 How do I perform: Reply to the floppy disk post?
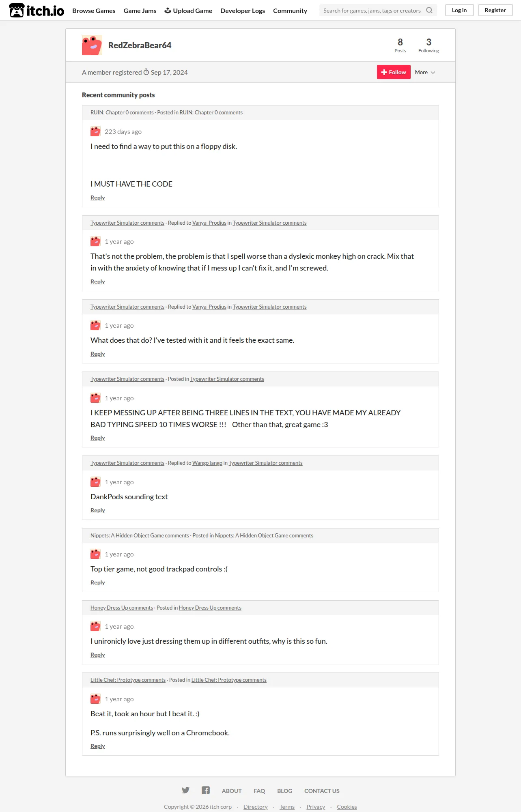click(x=98, y=198)
